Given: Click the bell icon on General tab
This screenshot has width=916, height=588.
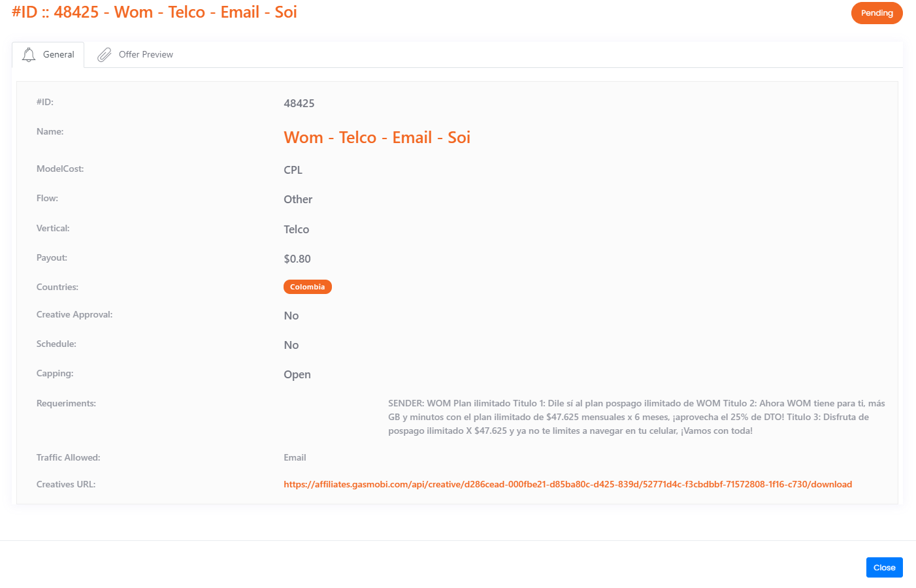Looking at the screenshot, I should (x=29, y=55).
